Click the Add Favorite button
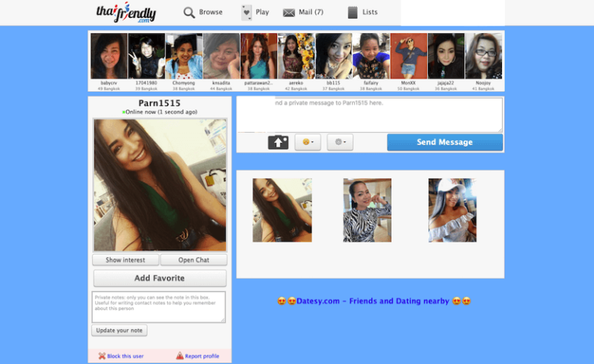594x364 pixels. pos(159,278)
